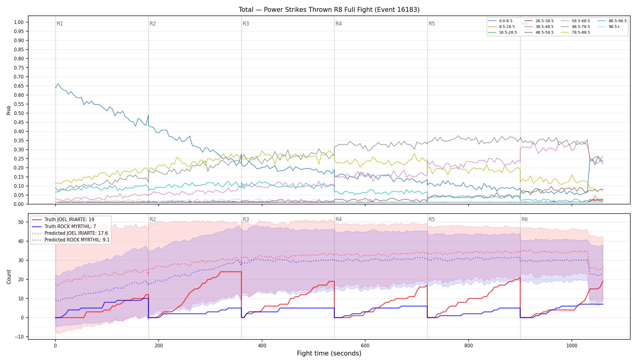
Task: Click the brown line swatch beside '48.5-58.5'
Action: pyautogui.click(x=529, y=32)
